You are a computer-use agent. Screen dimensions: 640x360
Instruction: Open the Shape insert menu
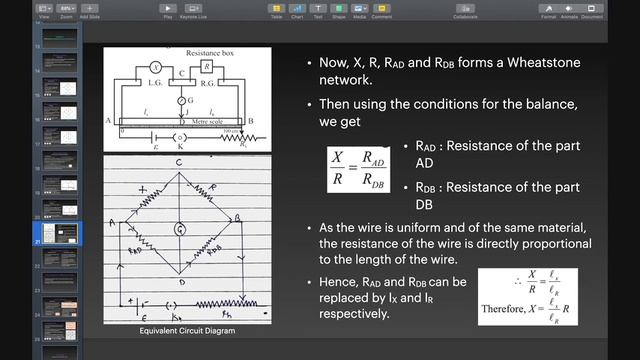(x=339, y=9)
